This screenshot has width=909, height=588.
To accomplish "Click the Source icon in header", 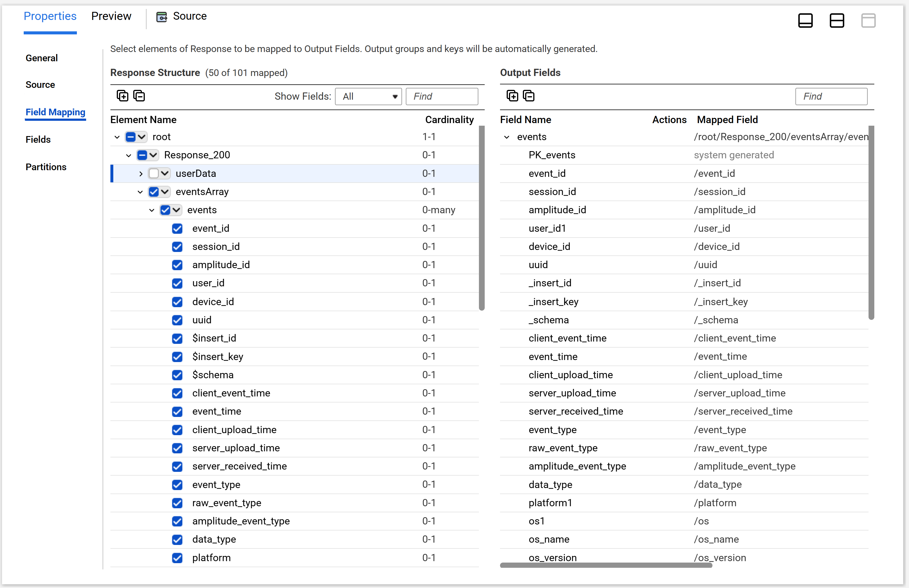I will [x=162, y=17].
